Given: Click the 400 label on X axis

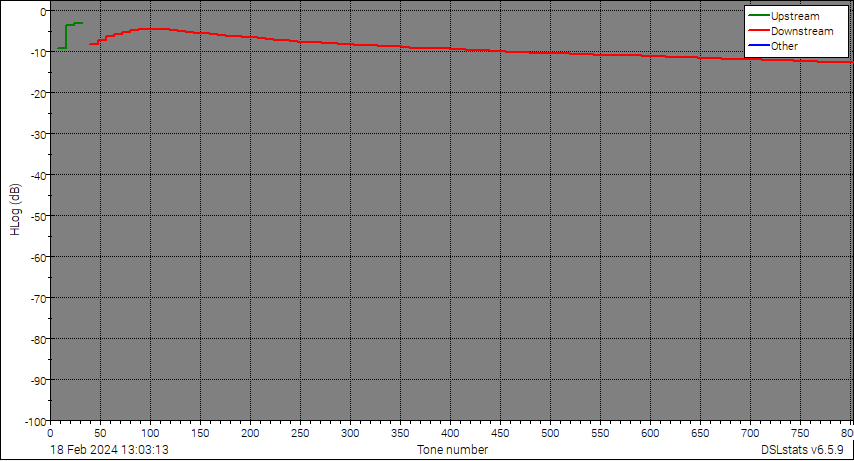Looking at the screenshot, I should point(450,433).
